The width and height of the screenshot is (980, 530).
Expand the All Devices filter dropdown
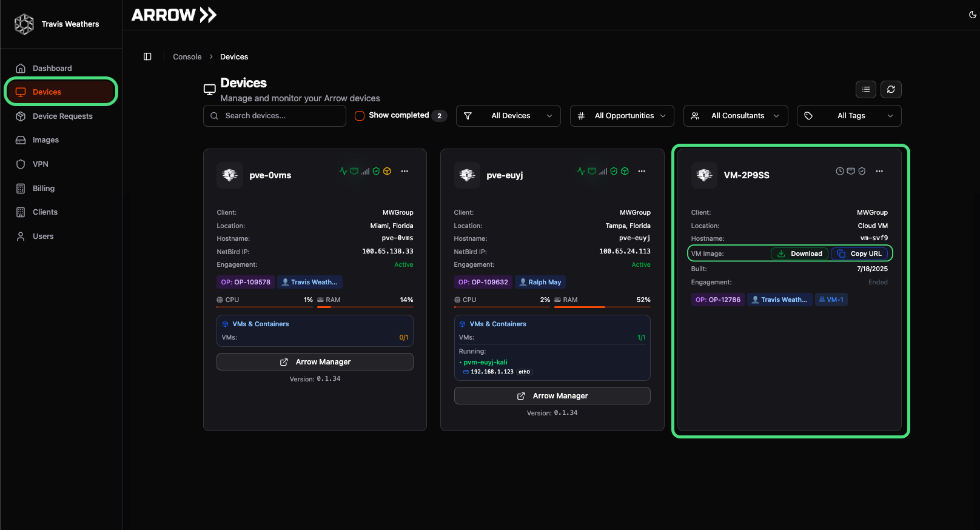pos(508,116)
